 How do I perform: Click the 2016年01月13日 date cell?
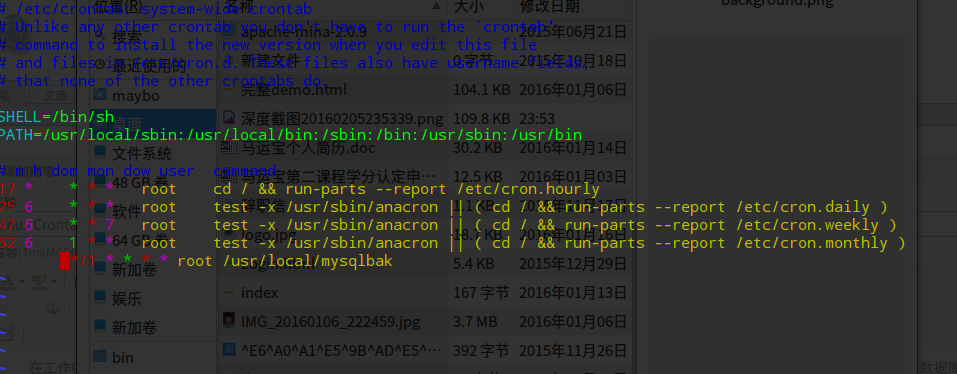point(573,293)
